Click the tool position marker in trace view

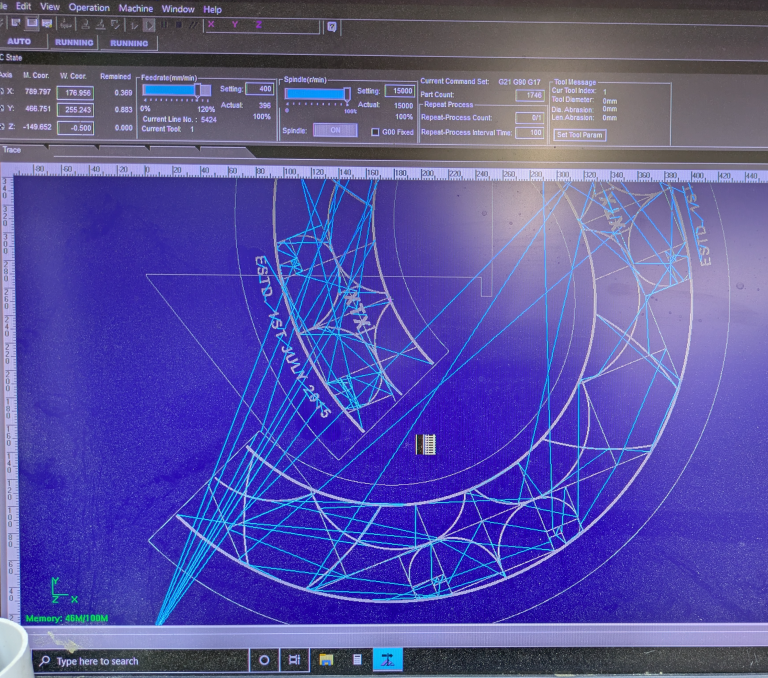[x=426, y=444]
